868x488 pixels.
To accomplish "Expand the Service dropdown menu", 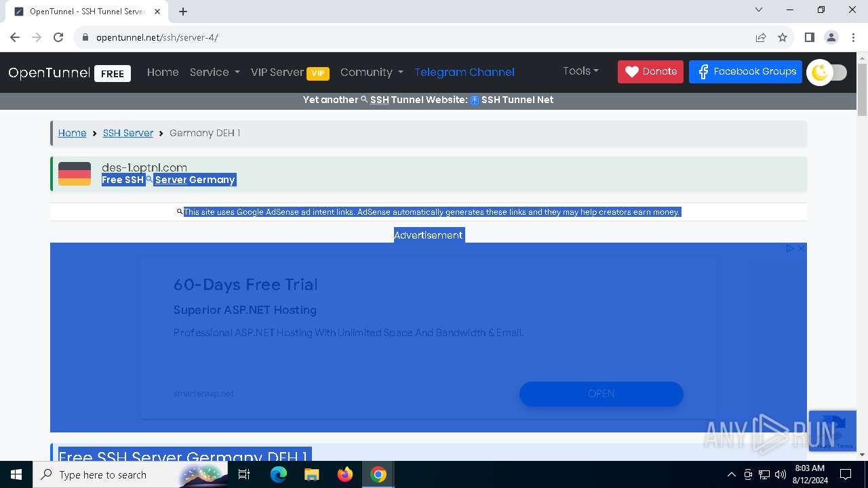I will coord(214,72).
